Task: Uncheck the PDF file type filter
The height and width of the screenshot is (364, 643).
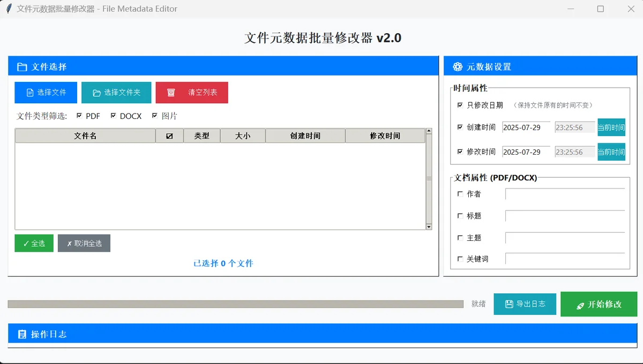Action: pos(79,116)
